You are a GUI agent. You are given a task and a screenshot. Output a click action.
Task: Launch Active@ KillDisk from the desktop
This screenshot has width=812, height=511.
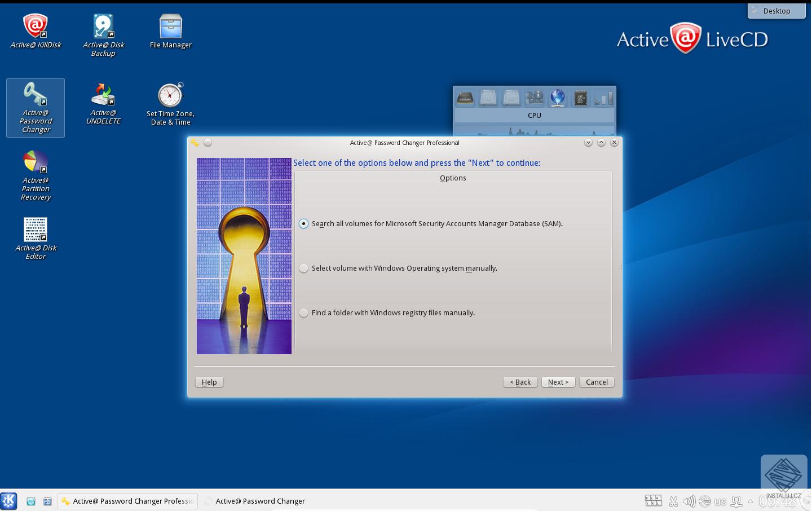(x=35, y=25)
